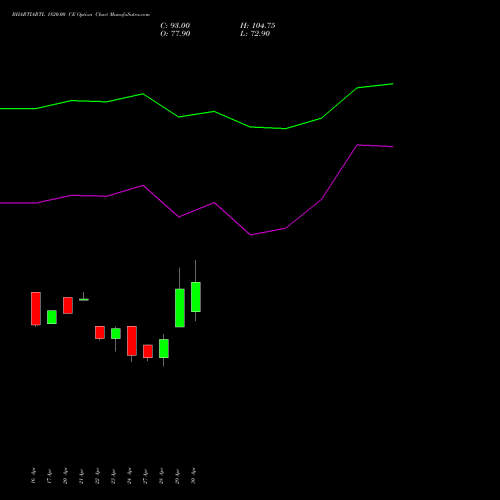
Task: Click the close value C: 93.00
Action: coord(175,26)
